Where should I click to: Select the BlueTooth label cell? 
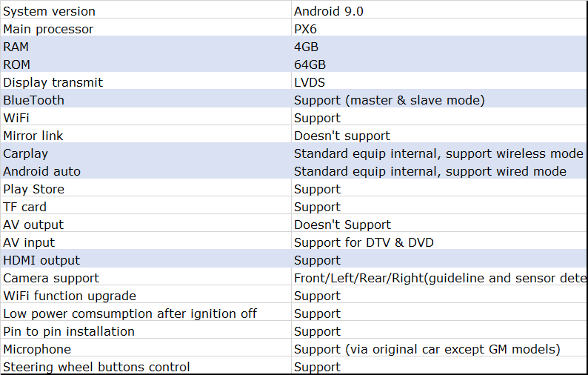(x=33, y=100)
